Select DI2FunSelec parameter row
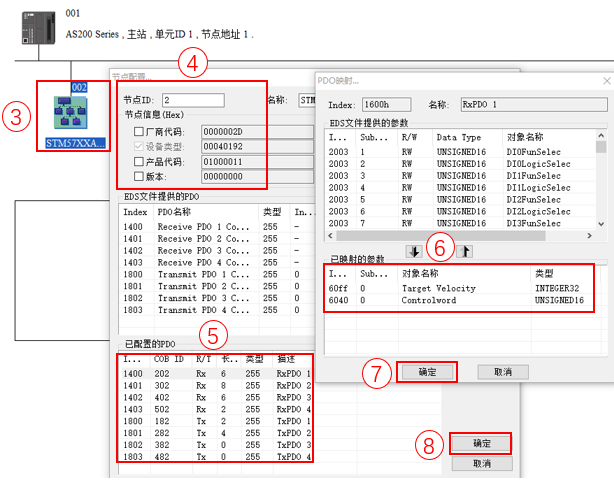Viewport: 614px width, 480px height. 460,200
